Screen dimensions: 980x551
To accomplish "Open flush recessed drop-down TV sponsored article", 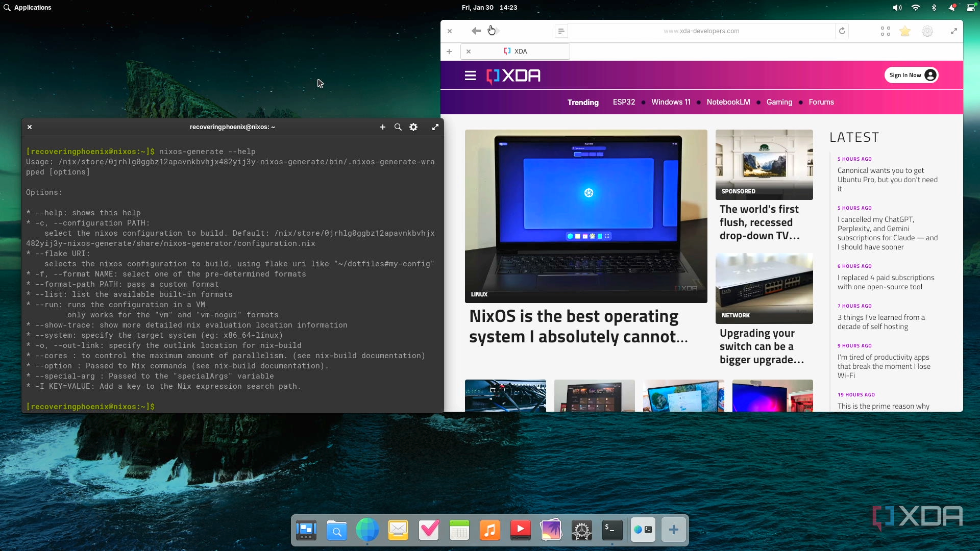I will click(x=759, y=222).
